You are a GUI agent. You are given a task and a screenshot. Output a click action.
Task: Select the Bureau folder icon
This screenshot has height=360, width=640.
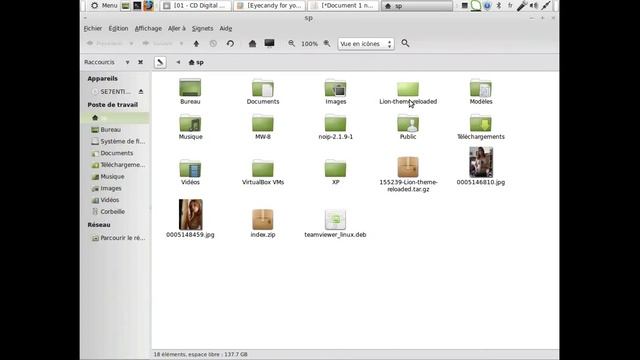(x=190, y=88)
